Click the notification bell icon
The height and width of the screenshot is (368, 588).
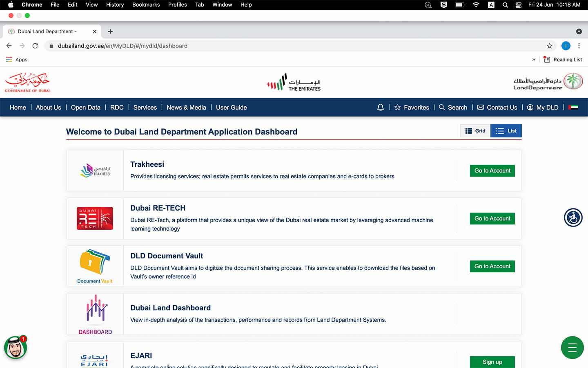(380, 108)
